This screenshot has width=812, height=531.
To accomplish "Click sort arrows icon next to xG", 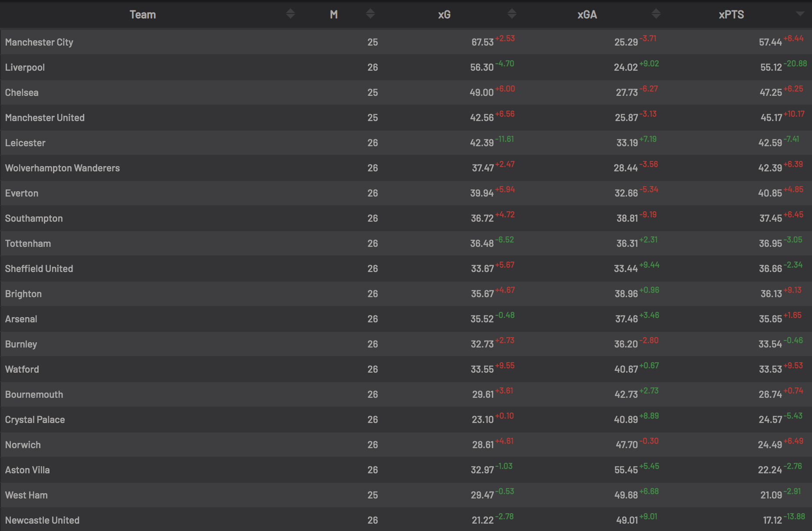I will coord(512,14).
